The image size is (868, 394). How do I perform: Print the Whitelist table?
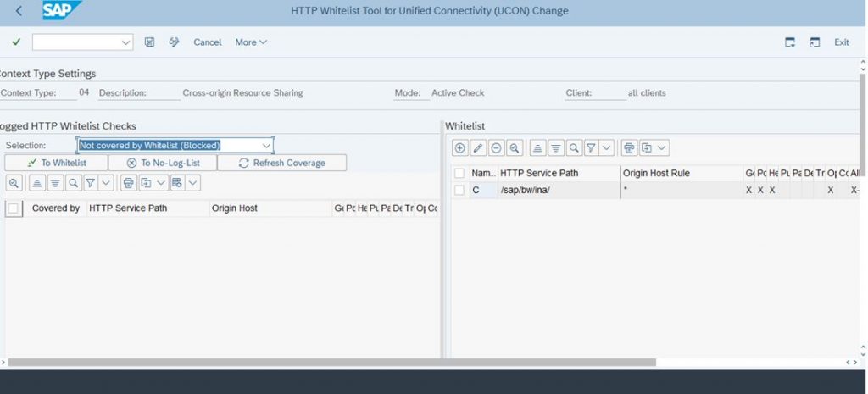point(629,147)
